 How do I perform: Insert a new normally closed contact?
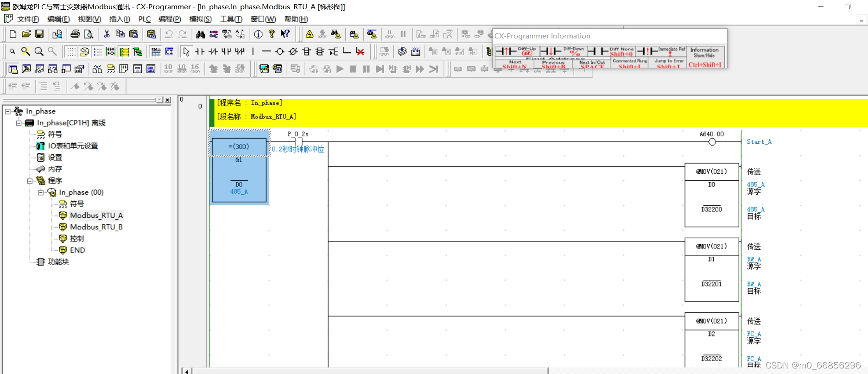(x=213, y=51)
